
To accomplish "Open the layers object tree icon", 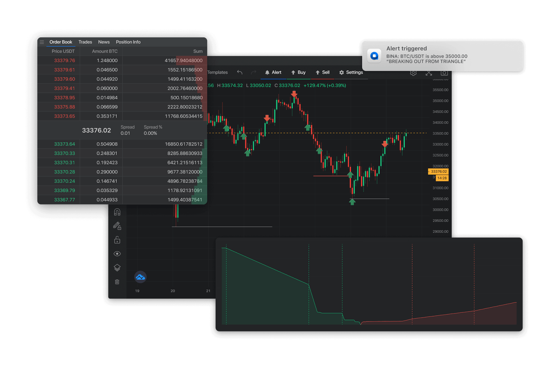I will pos(117,268).
